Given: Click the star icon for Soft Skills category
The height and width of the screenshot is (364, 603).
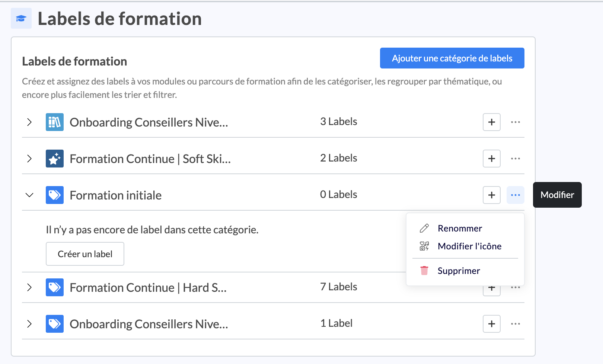Looking at the screenshot, I should pyautogui.click(x=55, y=159).
